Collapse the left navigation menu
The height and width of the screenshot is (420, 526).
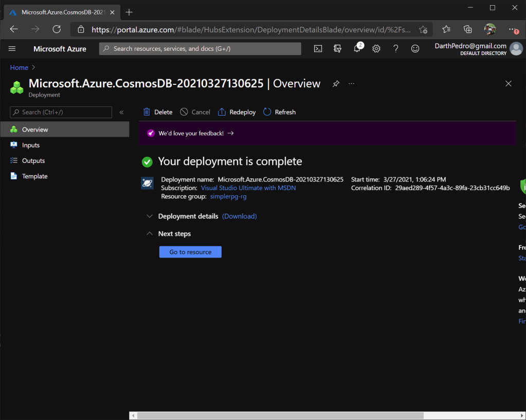point(122,112)
